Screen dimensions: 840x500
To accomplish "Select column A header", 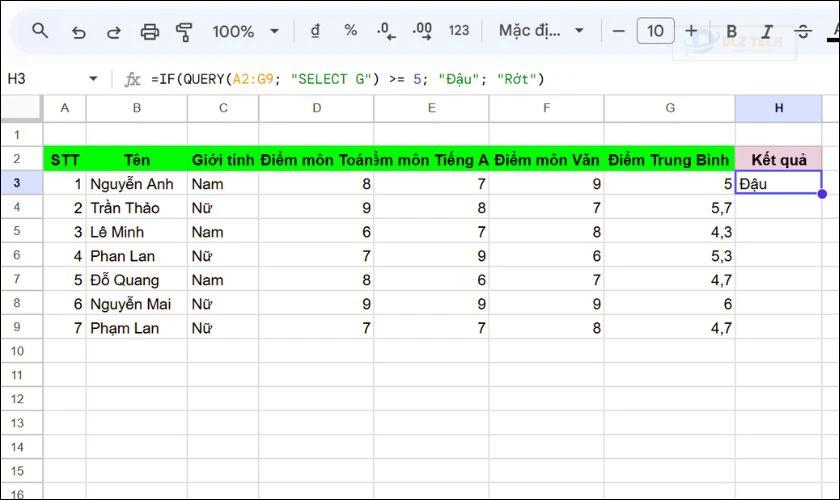I will click(64, 108).
